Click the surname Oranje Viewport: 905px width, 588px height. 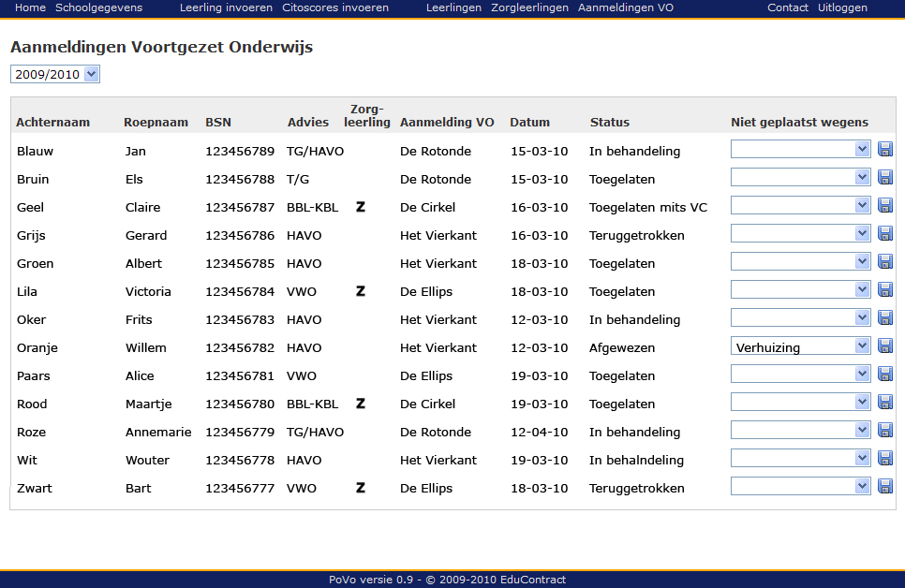(x=37, y=348)
